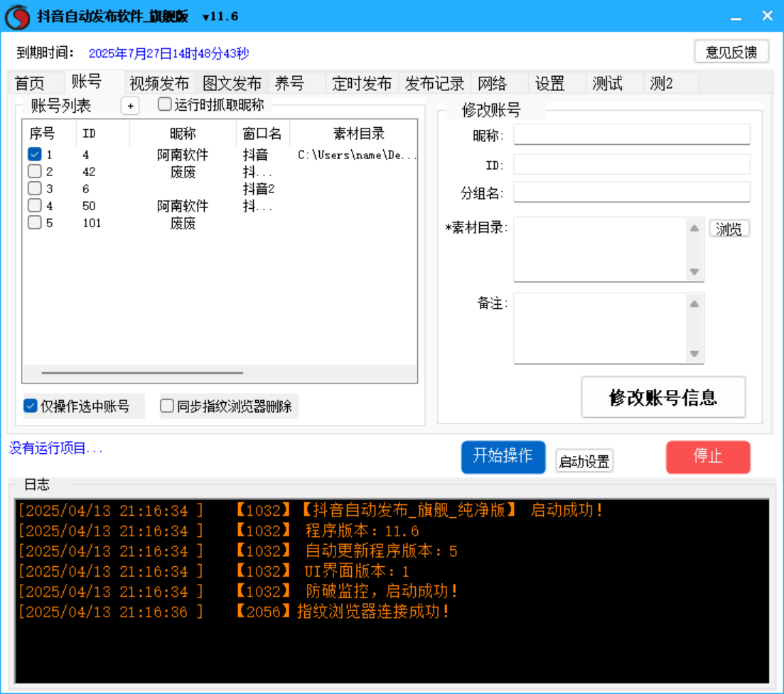Click path C:\Users\name\De... in row 1
Image resolution: width=784 pixels, height=694 pixels.
point(357,155)
